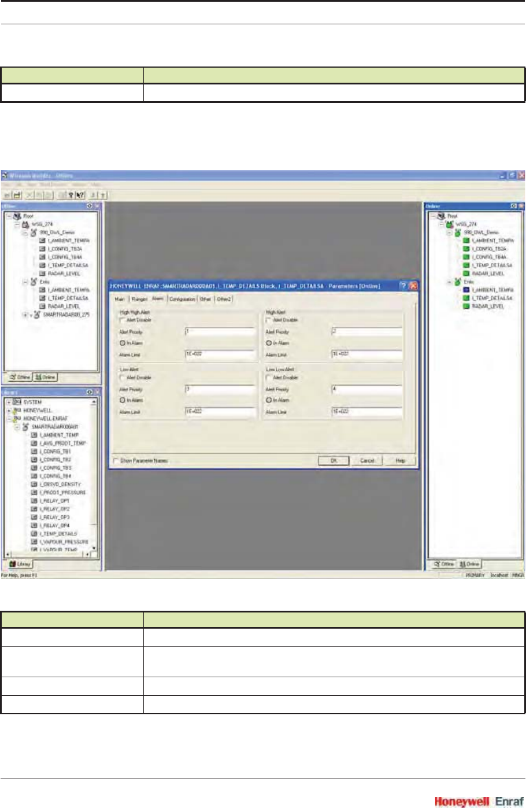Select the Library tab at the panel bottom
Image resolution: width=526 pixels, height=812 pixels.
coord(20,564)
